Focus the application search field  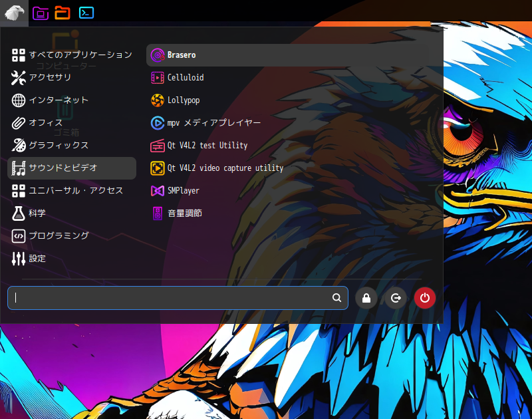178,298
